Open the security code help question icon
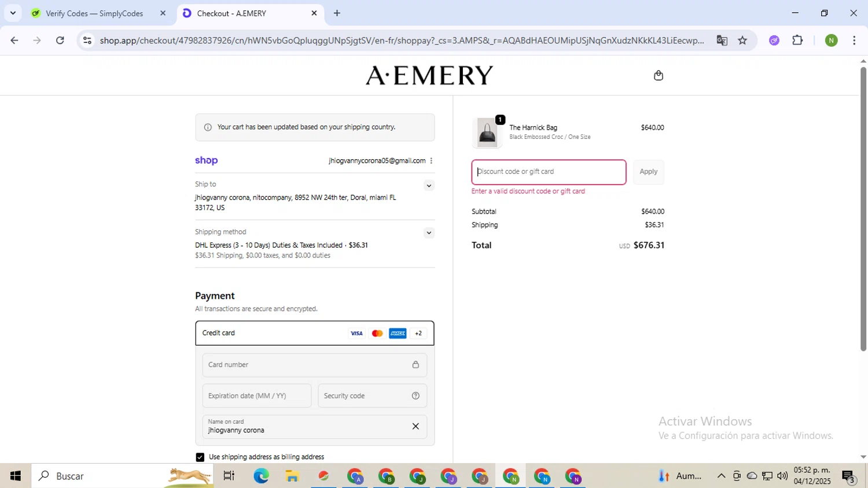 (415, 396)
